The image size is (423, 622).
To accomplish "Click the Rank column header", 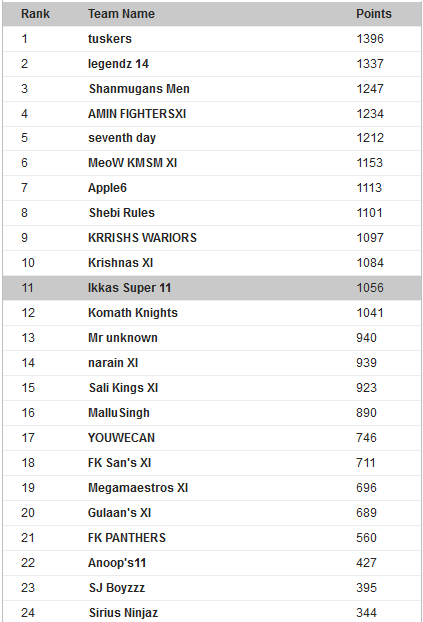I will (x=35, y=14).
